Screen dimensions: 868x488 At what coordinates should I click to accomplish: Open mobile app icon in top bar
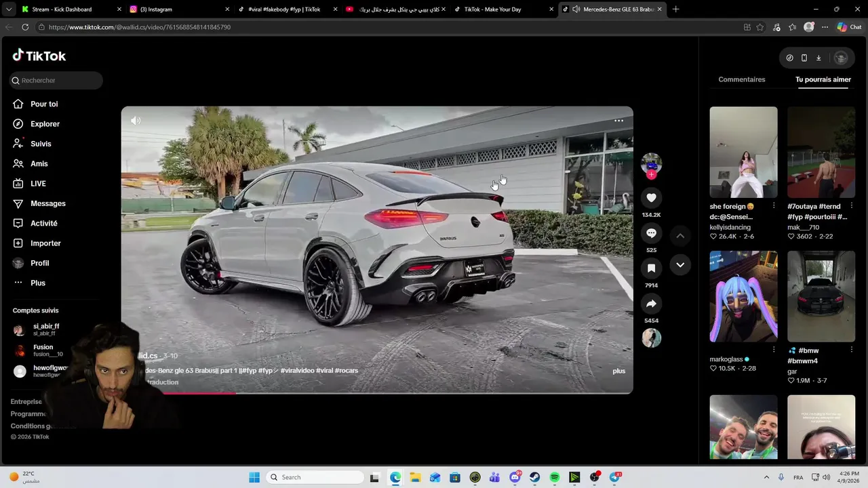(x=804, y=58)
